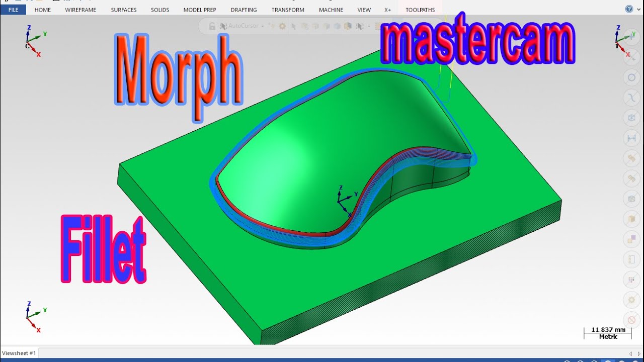Click the quick mask gear icon

pos(631,300)
